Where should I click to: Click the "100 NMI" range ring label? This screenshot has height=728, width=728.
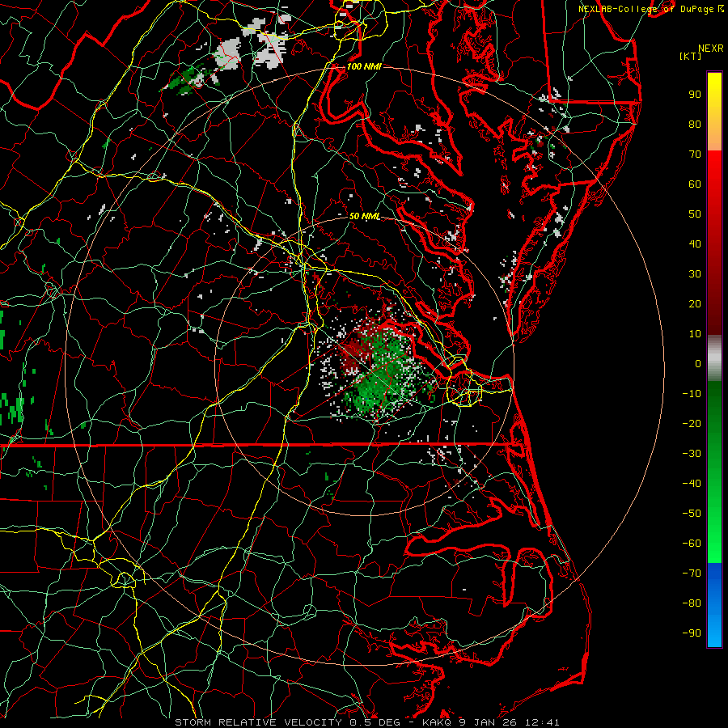(364, 66)
